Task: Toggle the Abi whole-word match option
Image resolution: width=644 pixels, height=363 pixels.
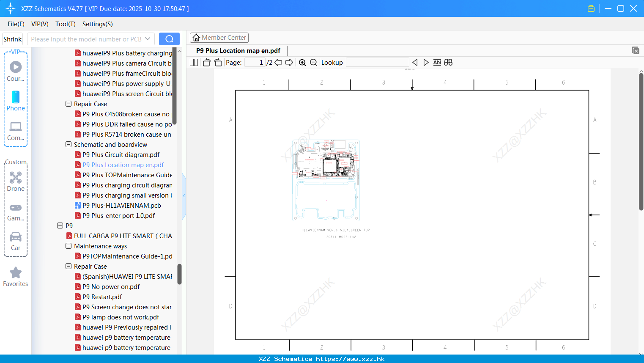Action: click(437, 63)
